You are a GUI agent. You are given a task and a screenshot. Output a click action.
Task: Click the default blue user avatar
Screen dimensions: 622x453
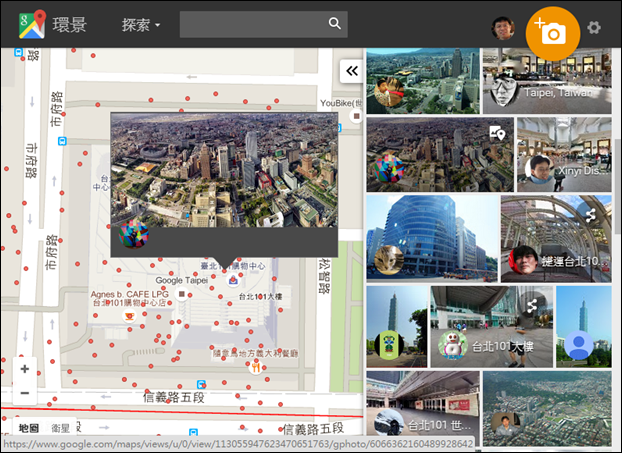pos(579,345)
